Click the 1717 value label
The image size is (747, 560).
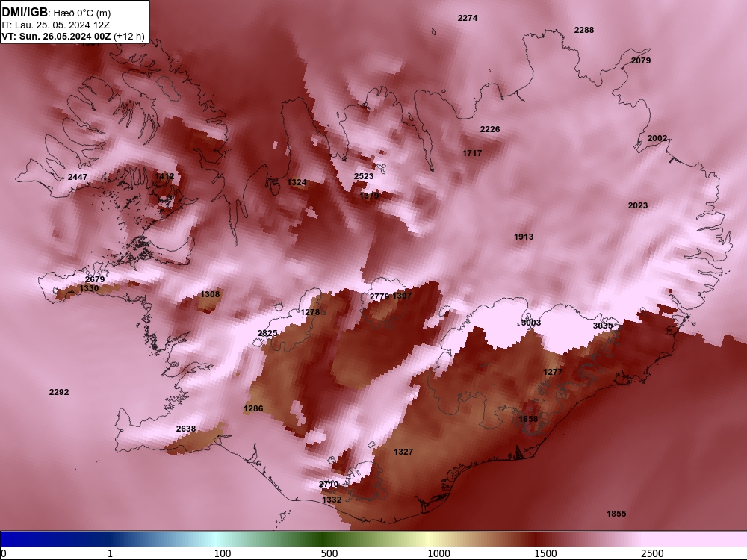(471, 153)
